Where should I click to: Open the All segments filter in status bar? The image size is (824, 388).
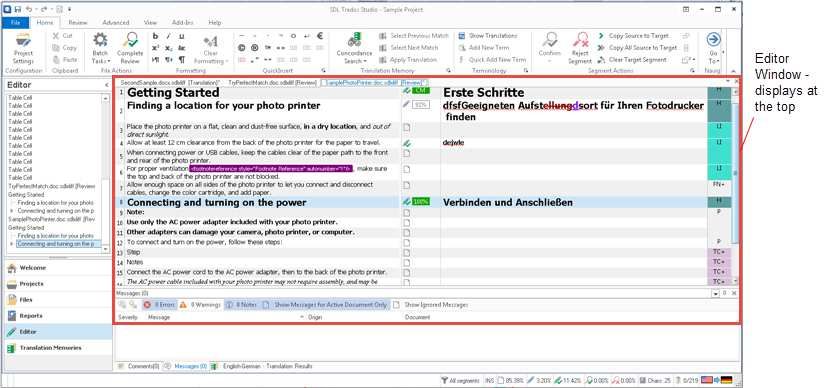point(460,380)
